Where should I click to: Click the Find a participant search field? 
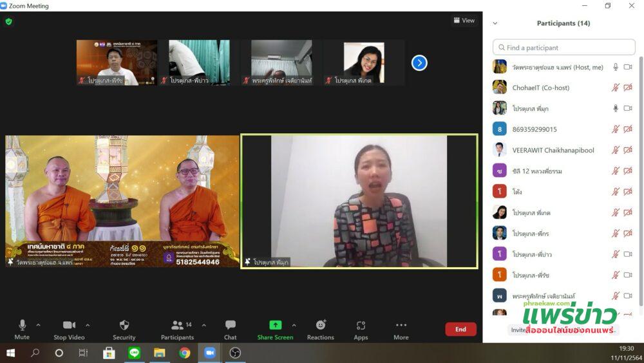(563, 48)
